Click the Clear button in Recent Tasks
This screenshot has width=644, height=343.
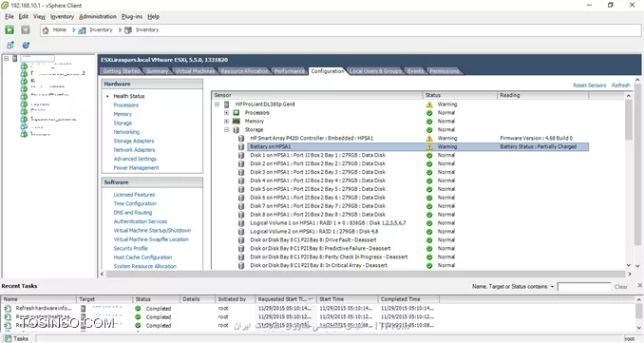620,287
